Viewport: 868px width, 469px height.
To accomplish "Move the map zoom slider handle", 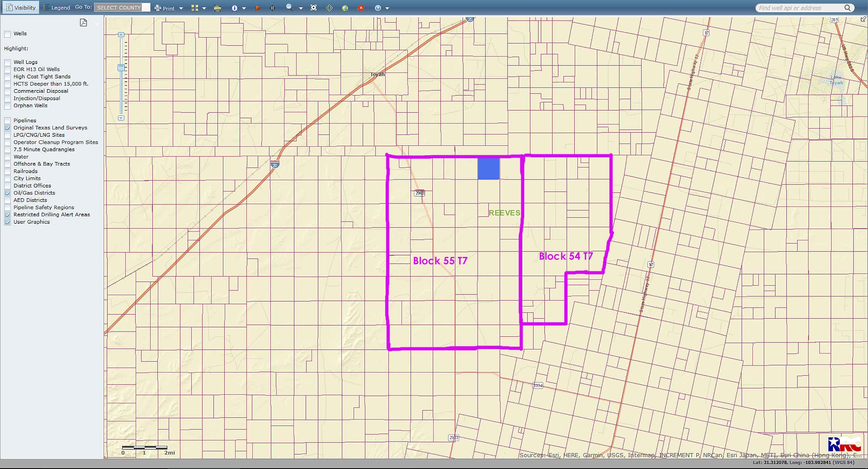I will [x=121, y=68].
